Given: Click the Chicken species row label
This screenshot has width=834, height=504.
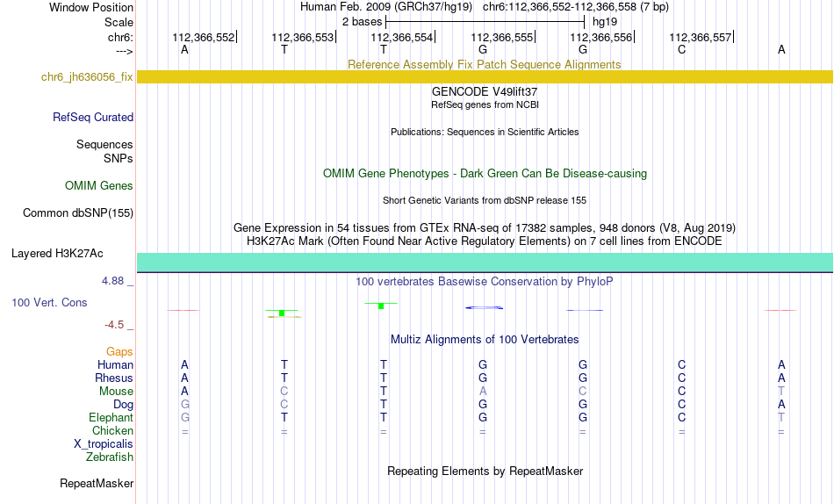Looking at the screenshot, I should click(112, 430).
